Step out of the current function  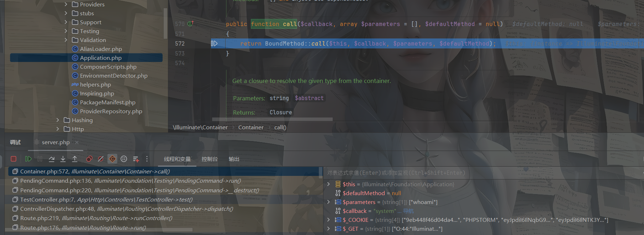pyautogui.click(x=75, y=159)
